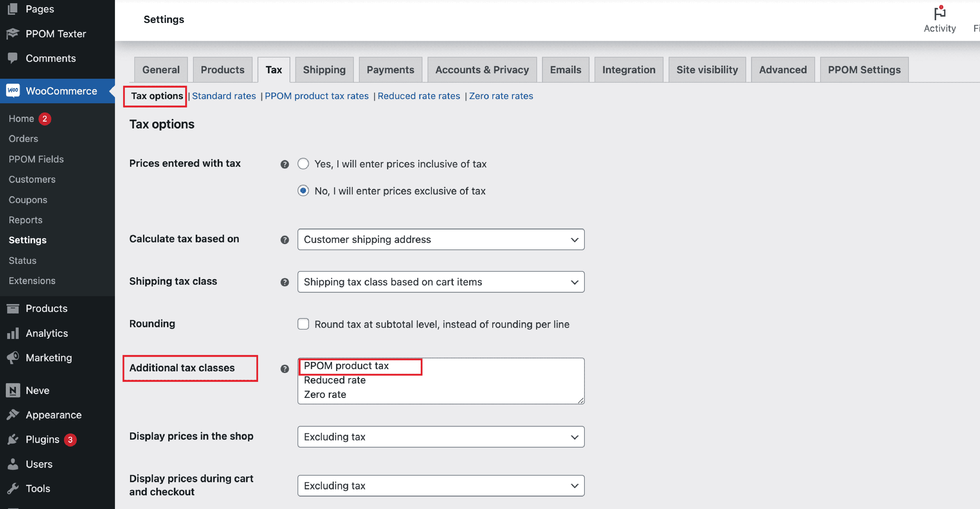
Task: Click the help icon for Shipping tax class
Action: 285,282
